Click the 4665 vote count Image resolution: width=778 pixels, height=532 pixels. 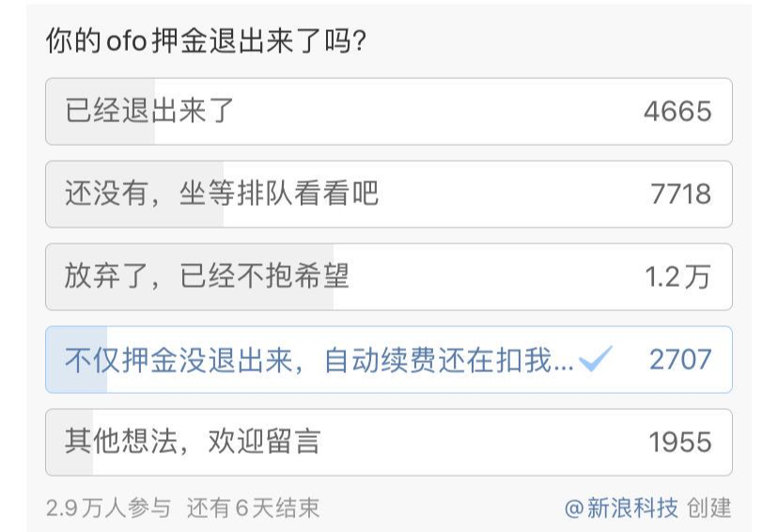[677, 112]
